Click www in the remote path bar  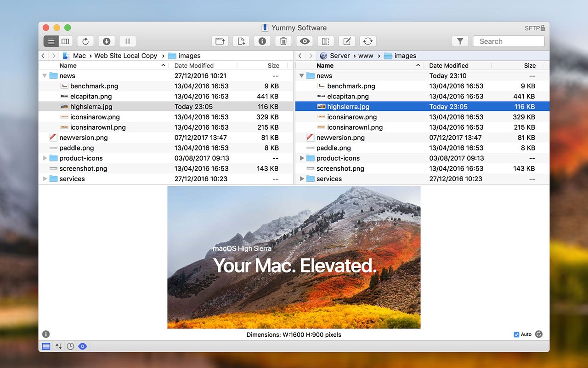[x=366, y=56]
